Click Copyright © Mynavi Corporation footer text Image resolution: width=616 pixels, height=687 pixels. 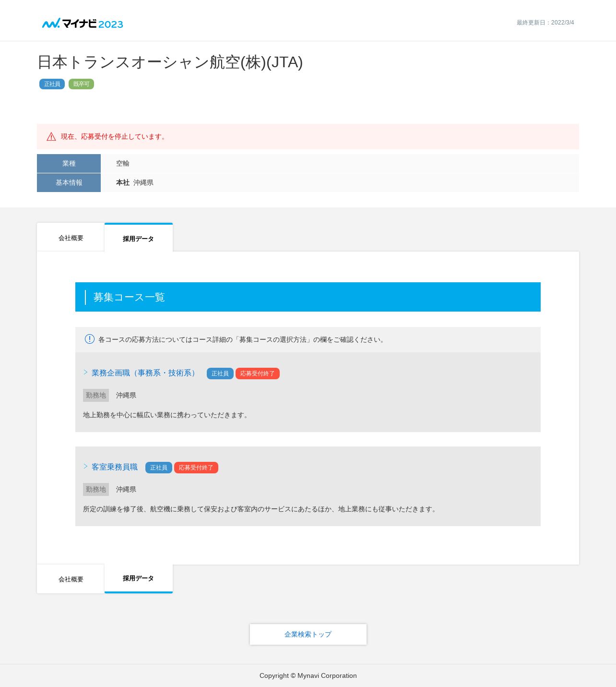(x=308, y=675)
